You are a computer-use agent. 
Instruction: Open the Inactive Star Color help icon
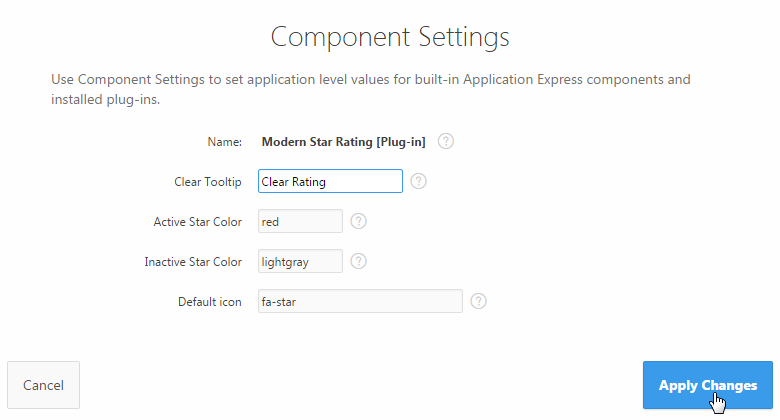click(x=359, y=261)
